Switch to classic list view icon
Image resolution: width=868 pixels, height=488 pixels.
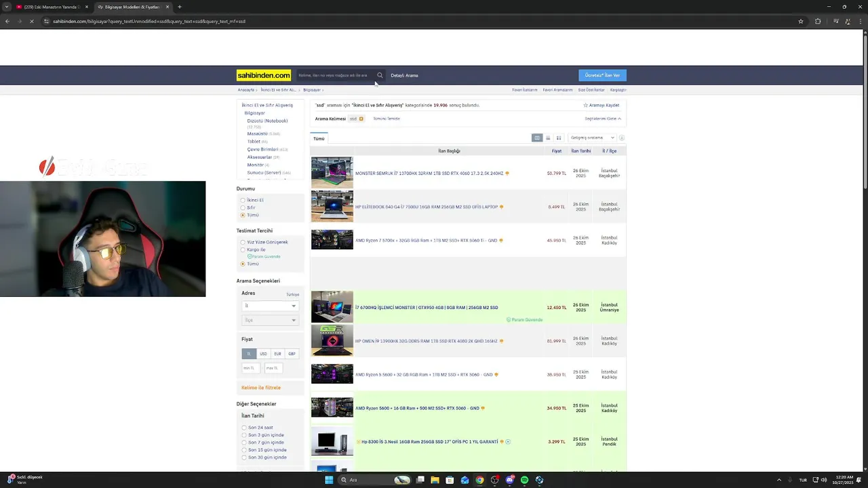tap(537, 138)
